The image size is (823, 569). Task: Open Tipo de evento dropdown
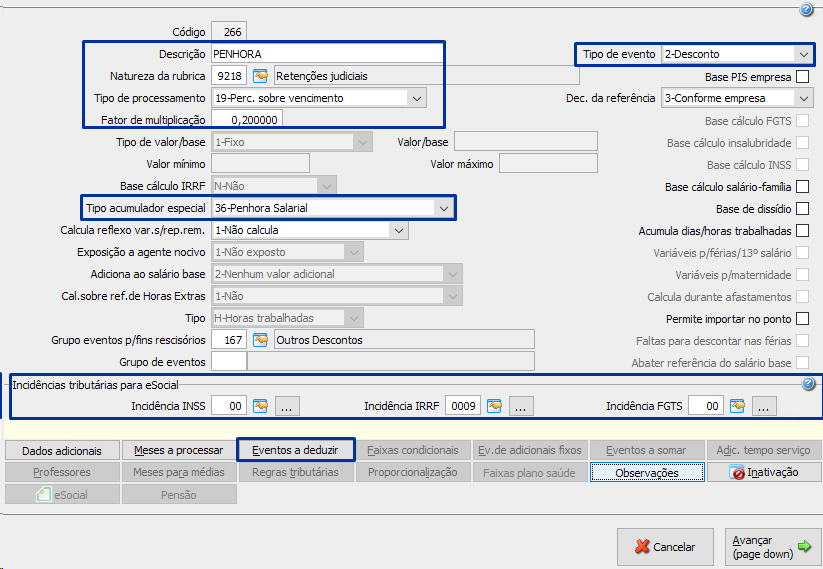(803, 54)
